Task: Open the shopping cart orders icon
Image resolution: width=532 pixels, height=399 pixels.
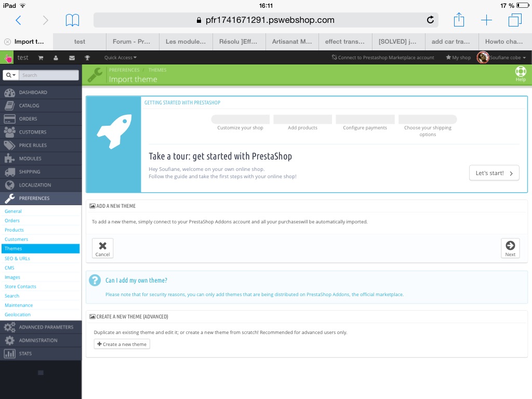Action: pos(41,58)
